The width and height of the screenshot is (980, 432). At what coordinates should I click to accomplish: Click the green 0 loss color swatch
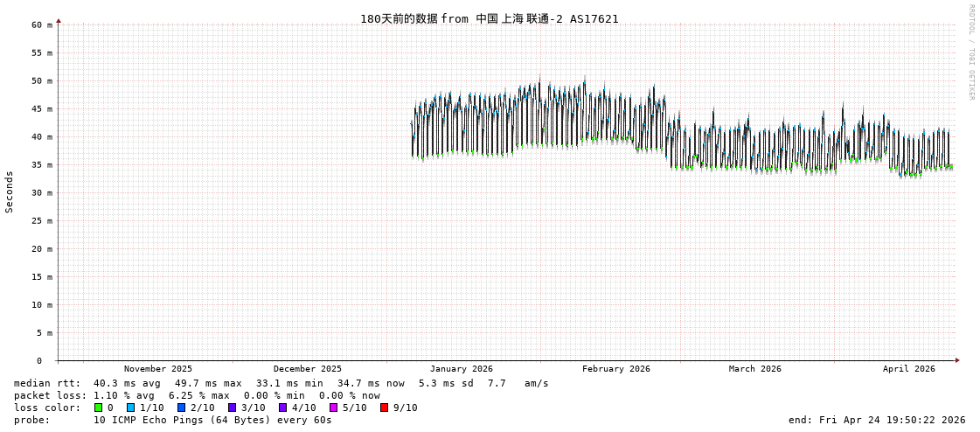point(99,408)
